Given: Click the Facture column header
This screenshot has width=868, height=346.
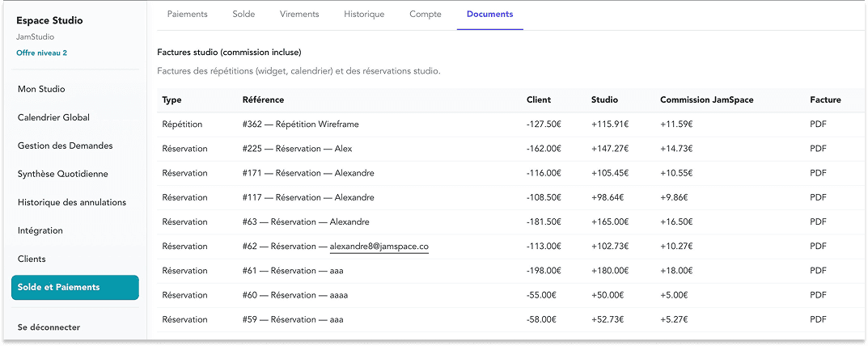Looking at the screenshot, I should click(x=825, y=100).
